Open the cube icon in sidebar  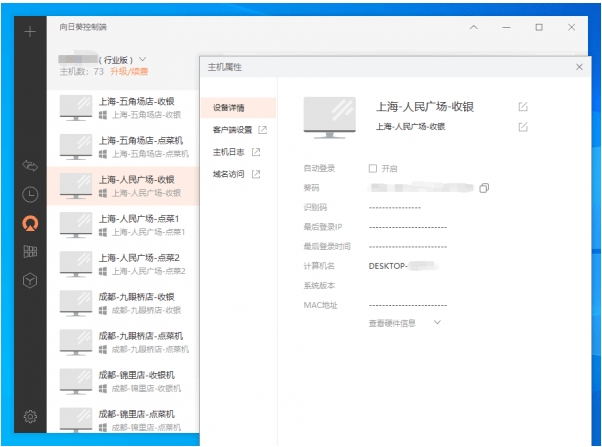click(30, 281)
